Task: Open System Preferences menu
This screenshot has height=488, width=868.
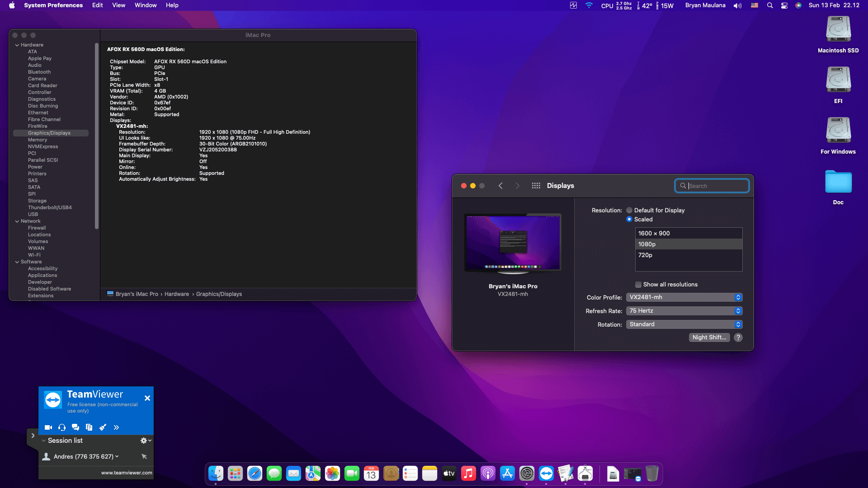Action: click(53, 5)
